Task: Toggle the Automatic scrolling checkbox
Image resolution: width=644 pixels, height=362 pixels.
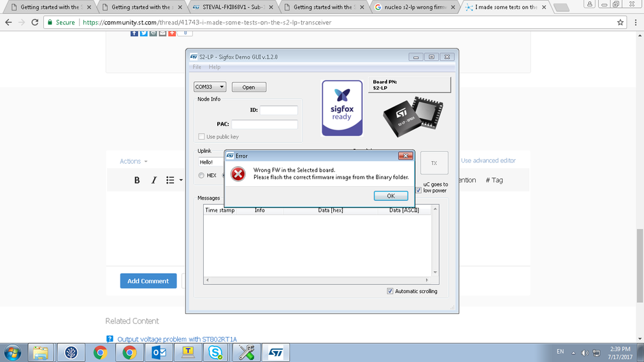Action: click(390, 291)
